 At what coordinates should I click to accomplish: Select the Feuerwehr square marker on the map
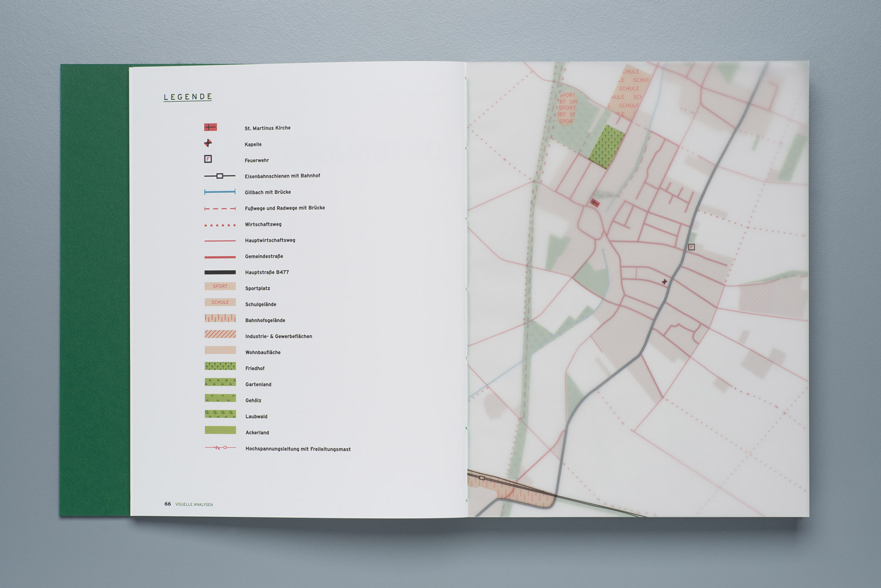[x=691, y=247]
